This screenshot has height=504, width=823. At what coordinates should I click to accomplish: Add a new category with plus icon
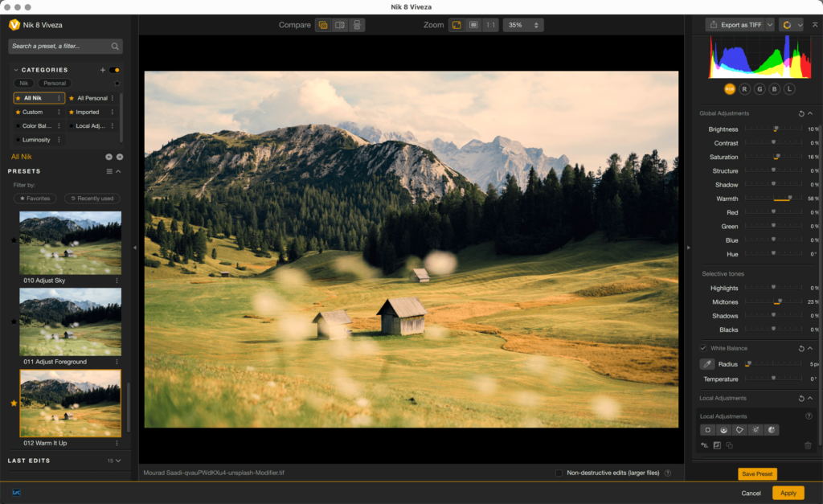103,70
